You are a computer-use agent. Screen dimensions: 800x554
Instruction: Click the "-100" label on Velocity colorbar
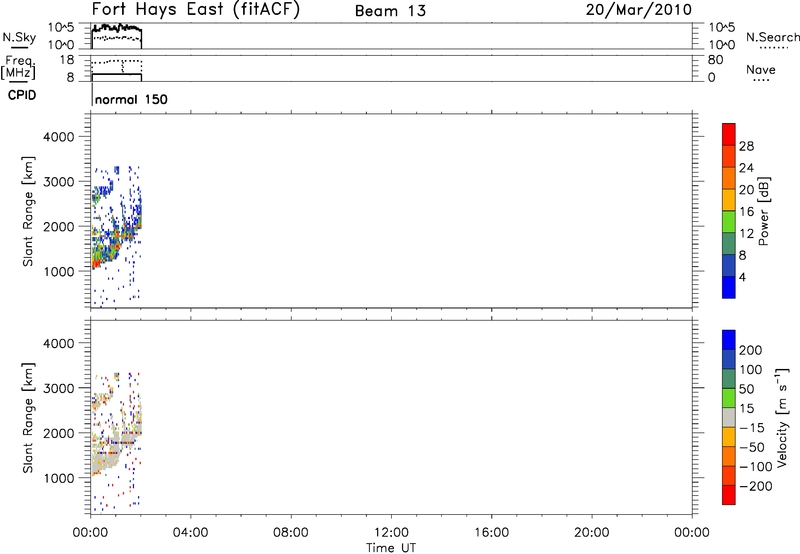pyautogui.click(x=755, y=466)
